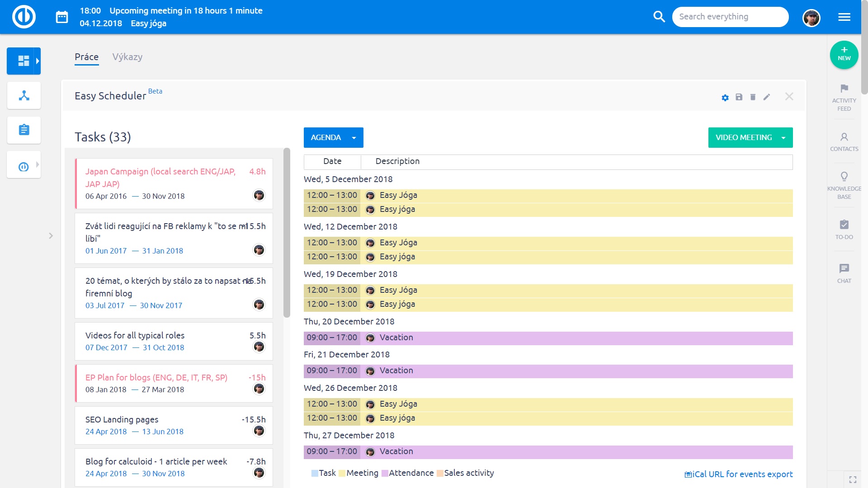
Task: Click the scheduler settings gear icon
Action: pyautogui.click(x=725, y=98)
